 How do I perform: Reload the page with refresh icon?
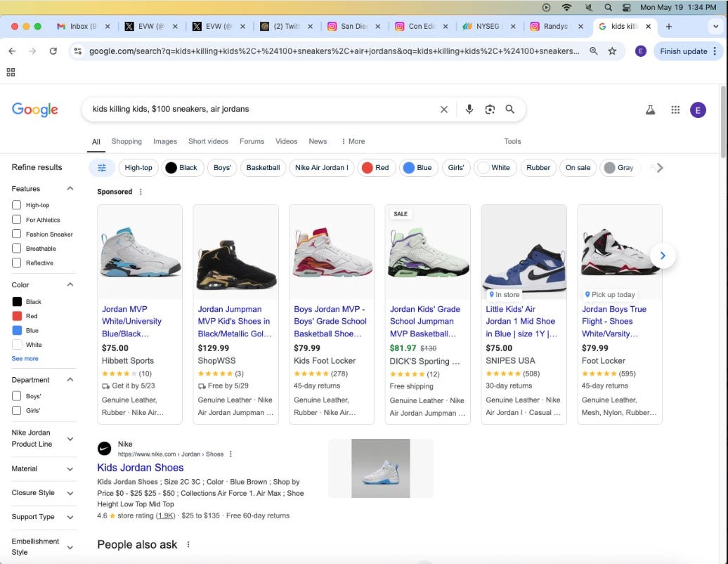[x=53, y=51]
